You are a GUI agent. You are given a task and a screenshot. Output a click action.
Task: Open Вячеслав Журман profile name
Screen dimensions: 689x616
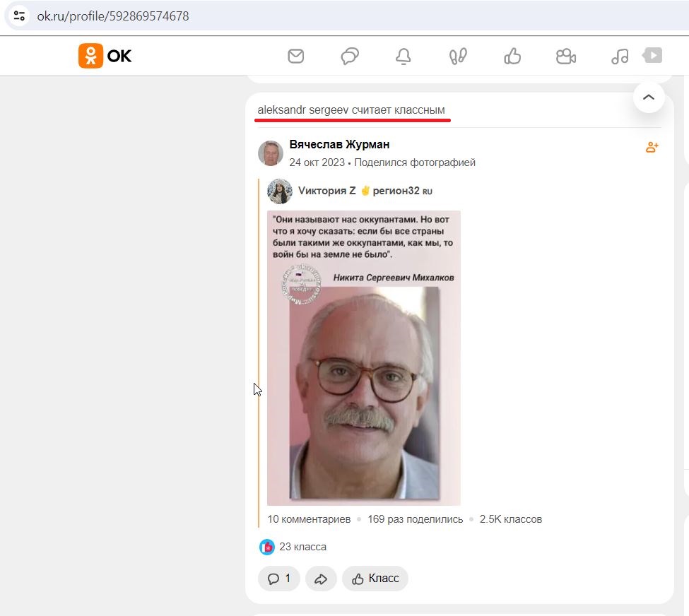339,144
